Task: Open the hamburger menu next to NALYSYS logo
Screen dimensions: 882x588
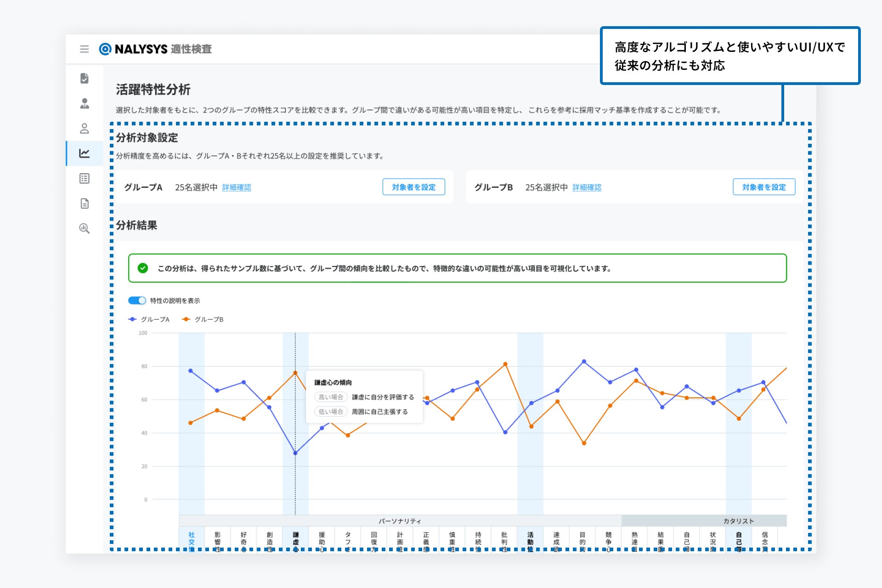Action: tap(84, 49)
